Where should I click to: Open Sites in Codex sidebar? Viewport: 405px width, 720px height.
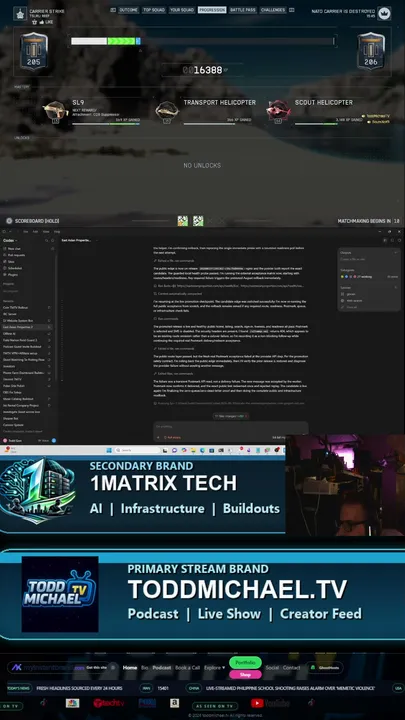[x=11, y=261]
